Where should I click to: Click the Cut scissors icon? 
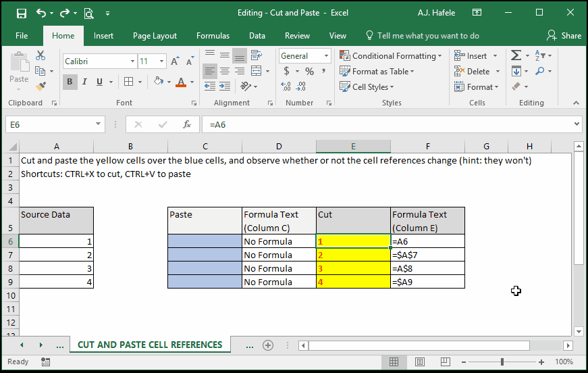(x=41, y=55)
